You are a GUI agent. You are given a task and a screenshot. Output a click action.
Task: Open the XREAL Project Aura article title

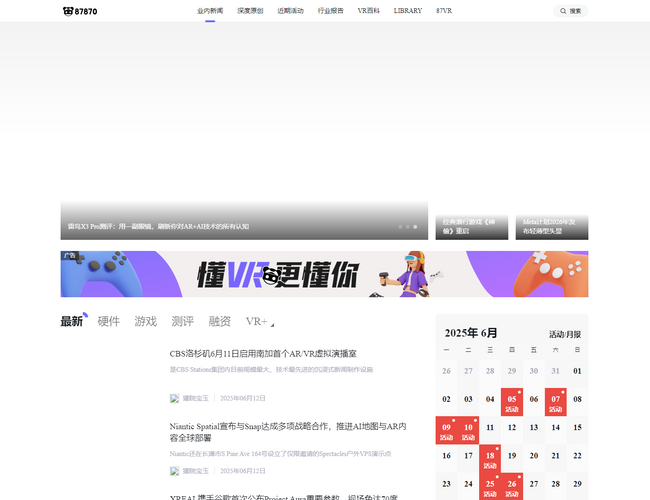284,497
